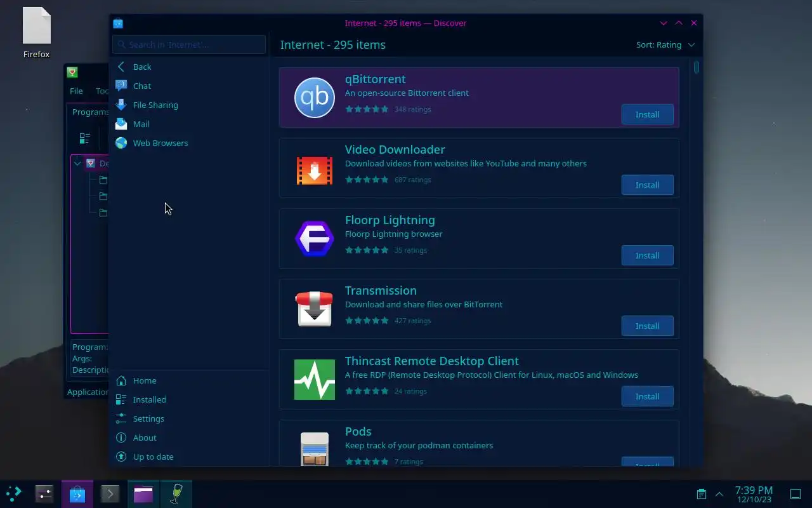This screenshot has height=508, width=812.
Task: Click the Pods title text
Action: (358, 431)
